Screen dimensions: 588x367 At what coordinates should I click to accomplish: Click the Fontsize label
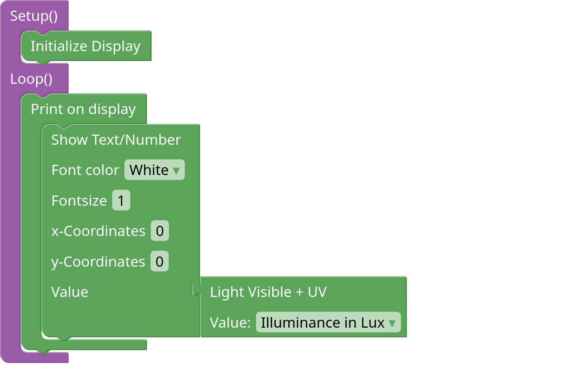79,201
